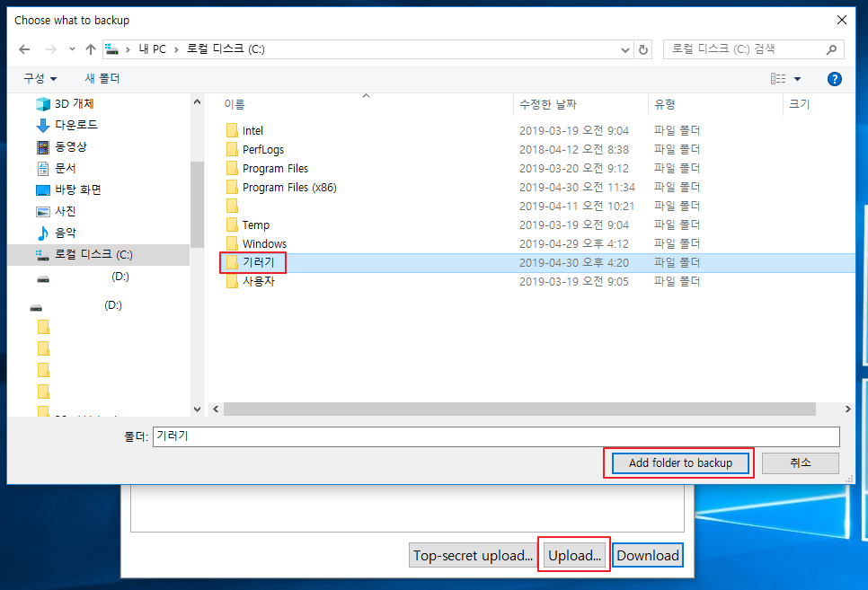Click Upload... in the background window
Image resolution: width=868 pixels, height=590 pixels.
574,555
